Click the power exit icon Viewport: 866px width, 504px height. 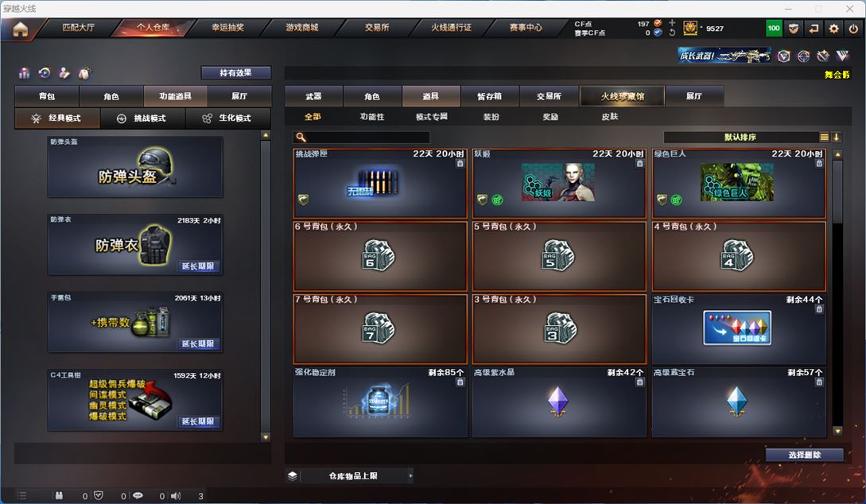(853, 28)
